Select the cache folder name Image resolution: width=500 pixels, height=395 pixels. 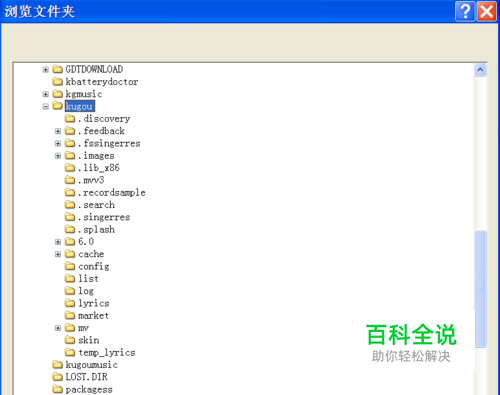point(91,254)
